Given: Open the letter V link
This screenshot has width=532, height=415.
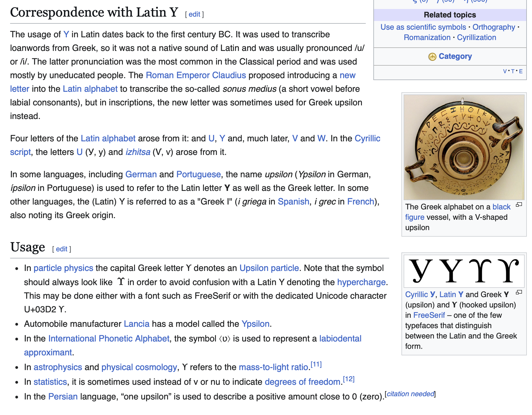Looking at the screenshot, I should tap(295, 138).
